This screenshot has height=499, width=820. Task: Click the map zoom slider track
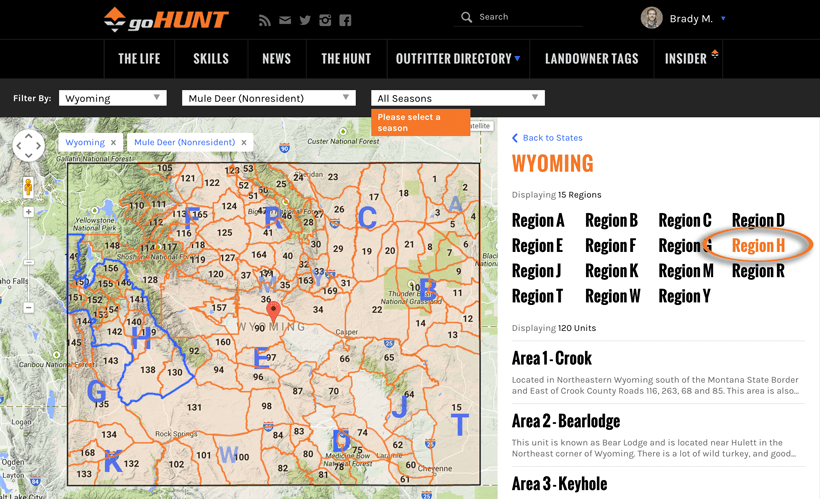click(x=28, y=259)
